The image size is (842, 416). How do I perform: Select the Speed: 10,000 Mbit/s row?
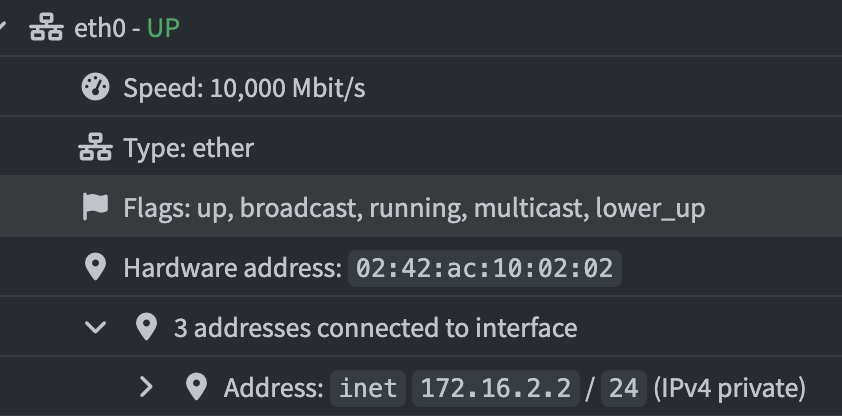pyautogui.click(x=421, y=86)
